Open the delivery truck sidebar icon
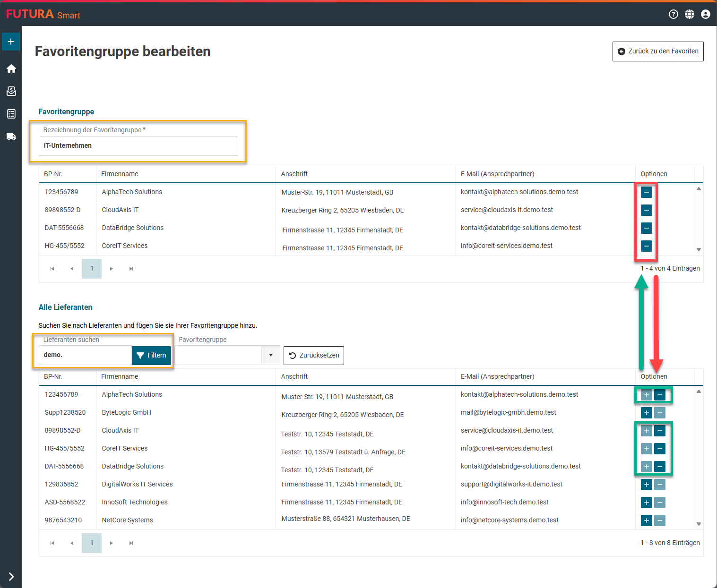The height and width of the screenshot is (588, 717). [11, 136]
